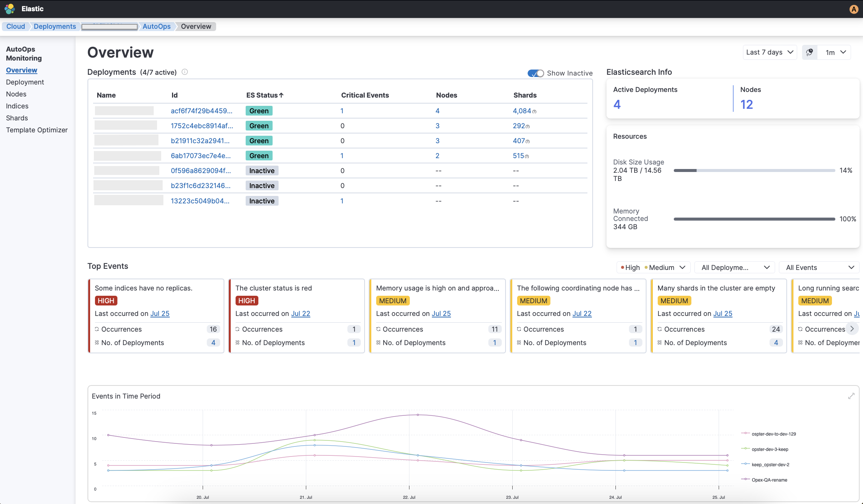Viewport: 863px width, 504px height.
Task: Open Overview in the sidebar
Action: [x=21, y=70]
